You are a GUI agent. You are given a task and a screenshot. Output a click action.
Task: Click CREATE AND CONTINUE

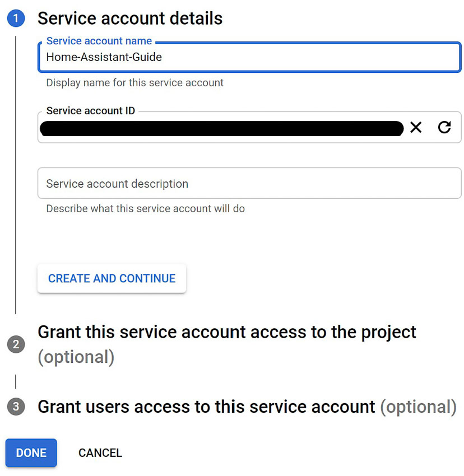[x=111, y=278]
